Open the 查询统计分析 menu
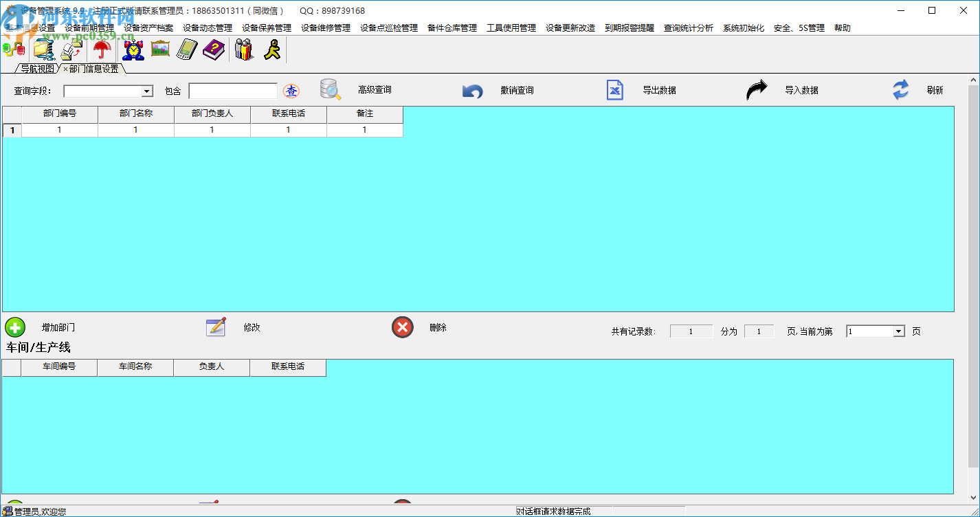The width and height of the screenshot is (980, 517). click(689, 28)
